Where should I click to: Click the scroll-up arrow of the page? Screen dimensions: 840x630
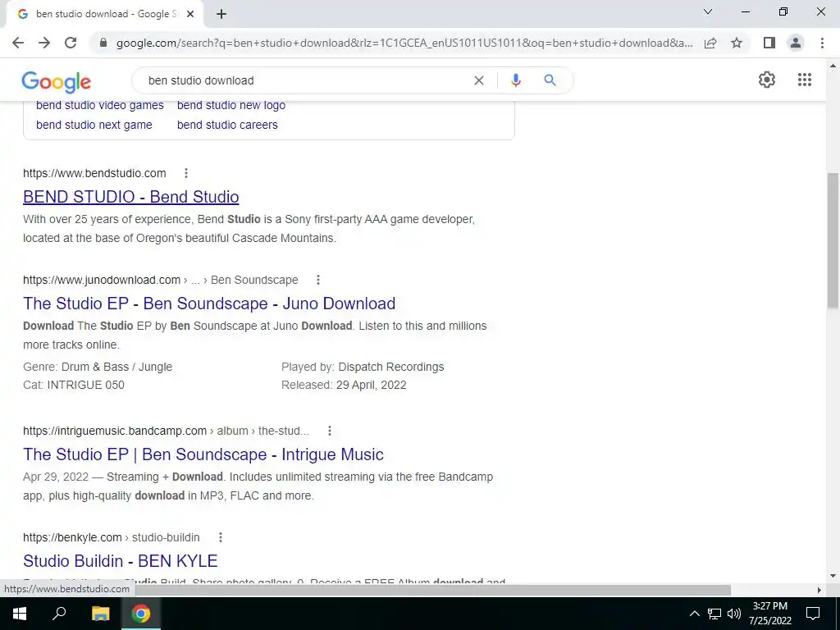(833, 66)
